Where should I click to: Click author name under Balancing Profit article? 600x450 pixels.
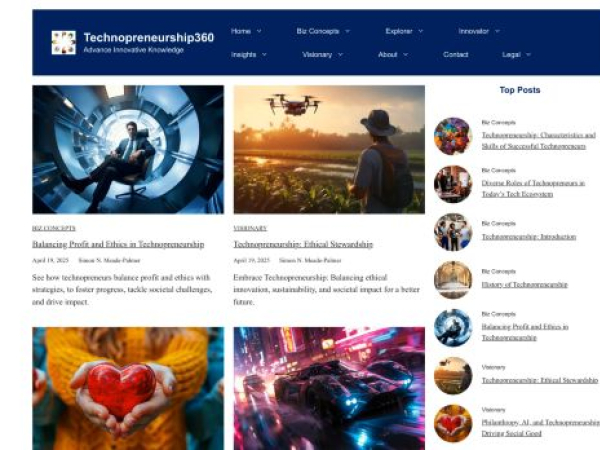point(109,260)
